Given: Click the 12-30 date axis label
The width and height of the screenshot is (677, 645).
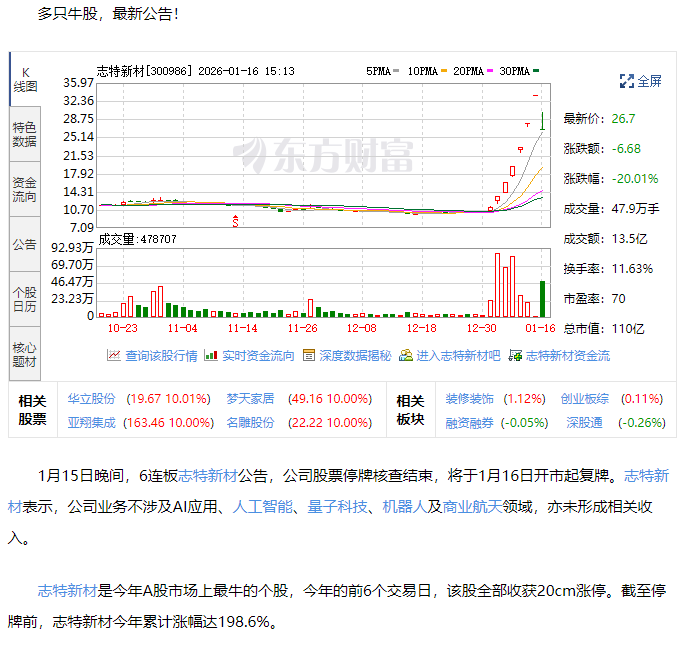Looking at the screenshot, I should (x=481, y=329).
